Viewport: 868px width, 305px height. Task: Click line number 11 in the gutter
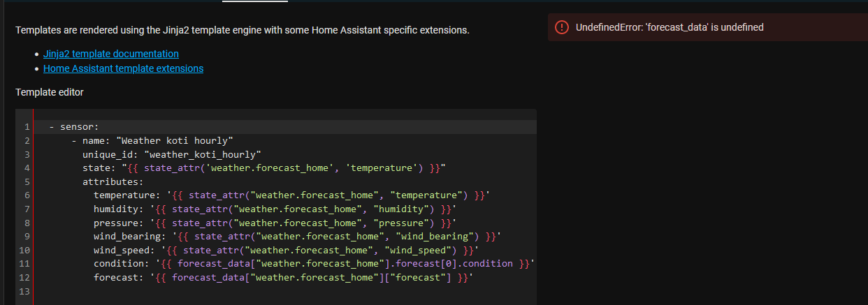coord(26,264)
